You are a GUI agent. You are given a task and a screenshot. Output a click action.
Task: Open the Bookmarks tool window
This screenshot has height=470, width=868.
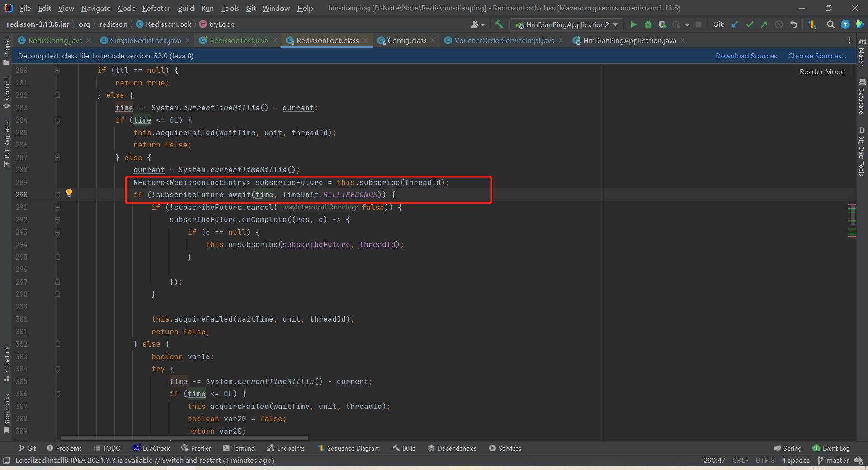(x=6, y=413)
